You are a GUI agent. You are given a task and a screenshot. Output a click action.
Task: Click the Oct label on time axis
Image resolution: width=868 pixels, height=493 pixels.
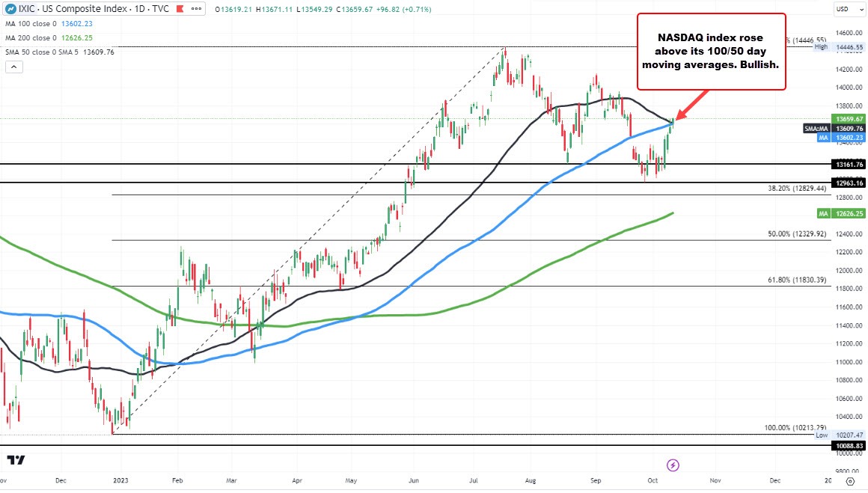(652, 480)
